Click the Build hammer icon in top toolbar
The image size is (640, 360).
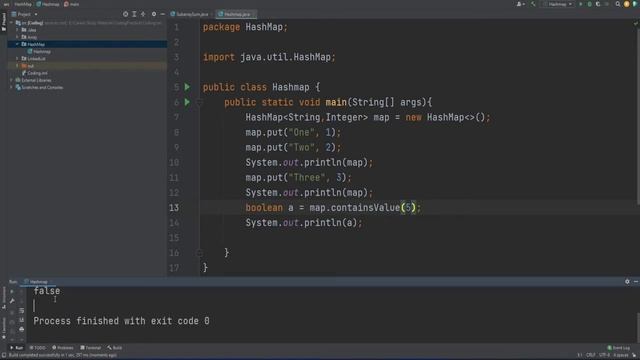533,4
